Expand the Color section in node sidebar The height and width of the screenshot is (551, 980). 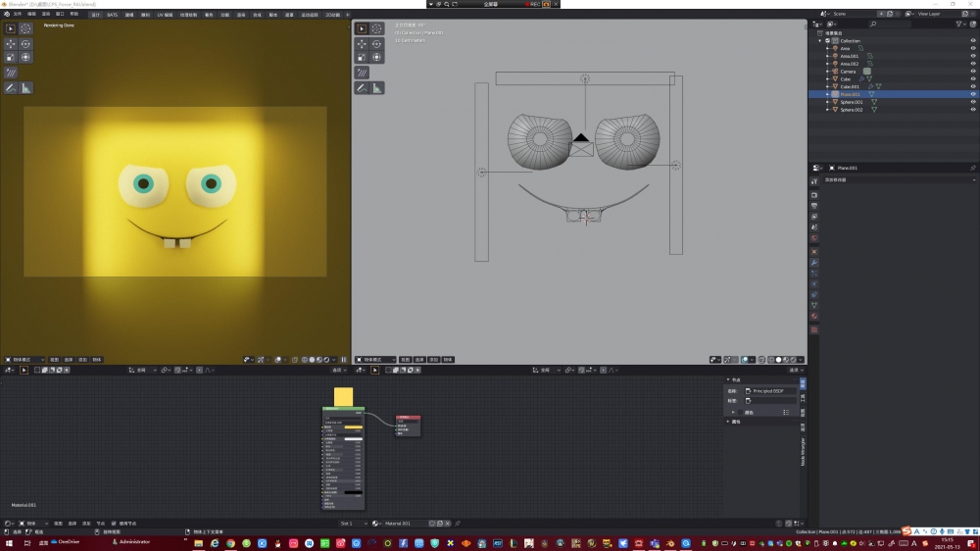[x=734, y=412]
